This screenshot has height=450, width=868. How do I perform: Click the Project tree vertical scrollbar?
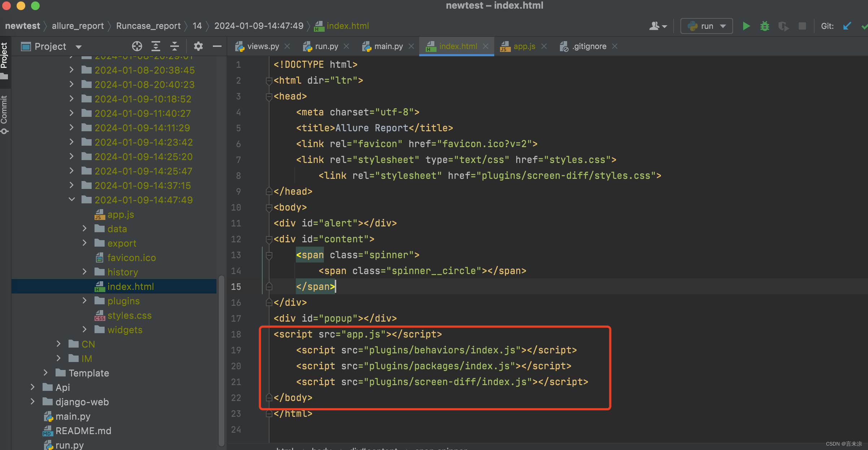point(221,361)
